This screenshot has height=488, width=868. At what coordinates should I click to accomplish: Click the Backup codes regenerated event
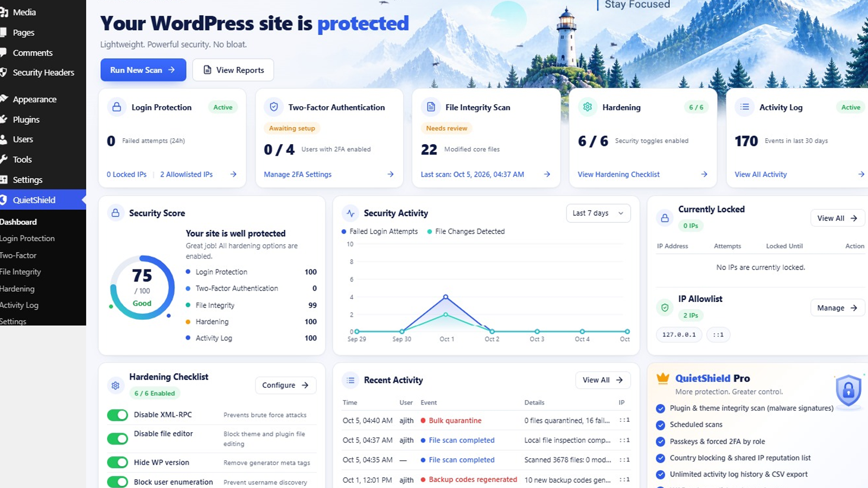click(x=473, y=479)
